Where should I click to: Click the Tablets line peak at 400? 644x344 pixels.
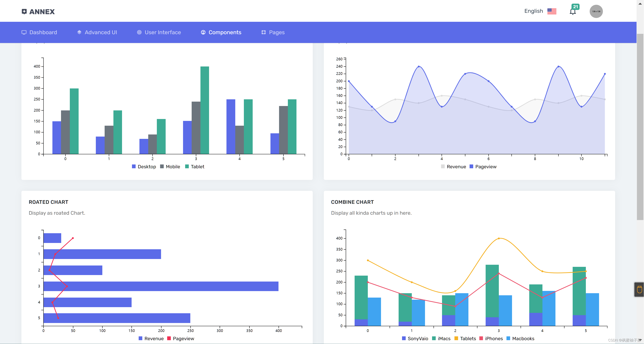point(499,238)
